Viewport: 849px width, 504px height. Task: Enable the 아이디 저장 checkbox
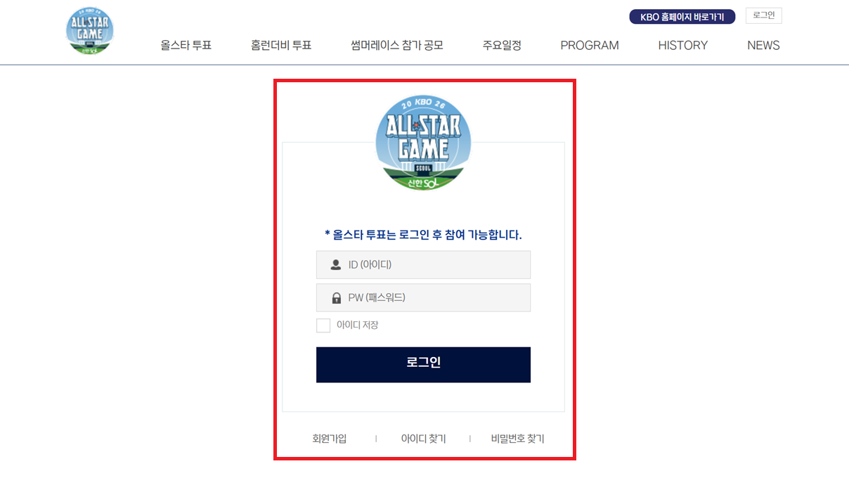(323, 325)
